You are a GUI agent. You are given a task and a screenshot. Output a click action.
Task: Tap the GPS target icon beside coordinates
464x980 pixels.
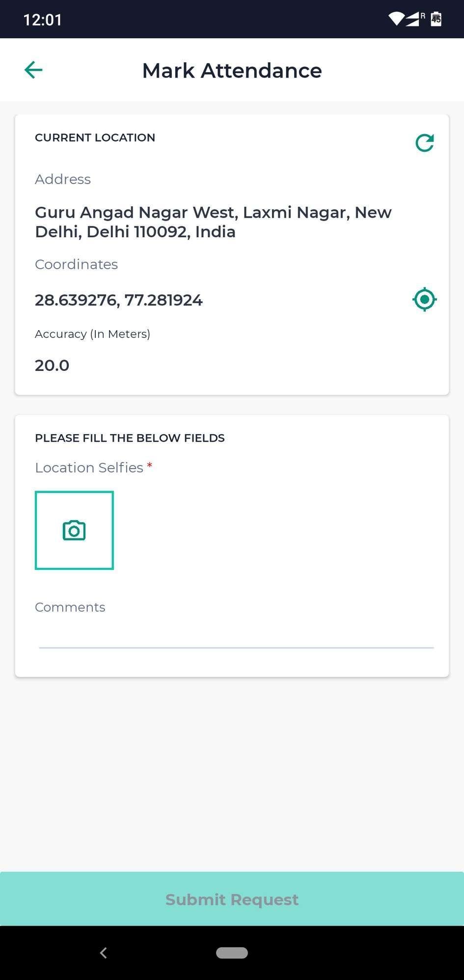[x=425, y=300]
